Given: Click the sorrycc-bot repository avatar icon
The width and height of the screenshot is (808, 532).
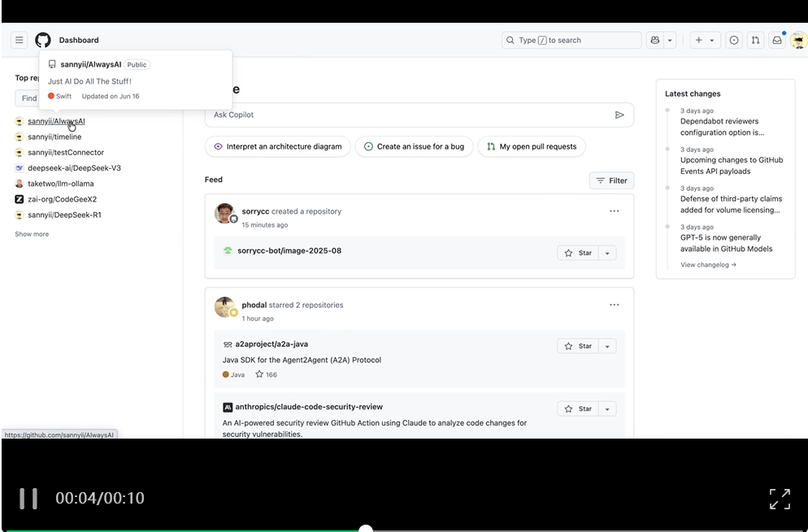Looking at the screenshot, I should 228,251.
